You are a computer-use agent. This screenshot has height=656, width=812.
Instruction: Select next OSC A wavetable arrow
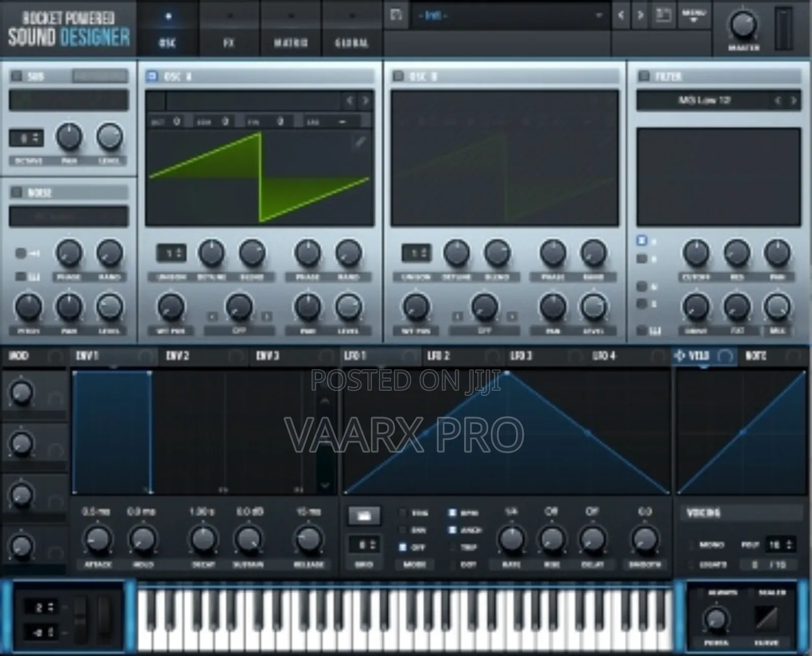point(365,101)
